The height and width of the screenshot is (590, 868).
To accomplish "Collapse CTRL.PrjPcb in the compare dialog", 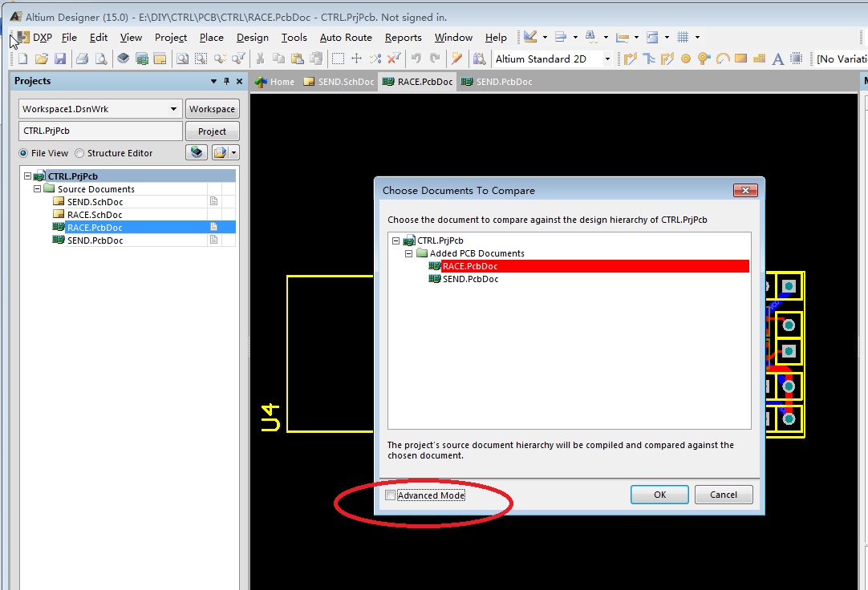I will pos(395,240).
